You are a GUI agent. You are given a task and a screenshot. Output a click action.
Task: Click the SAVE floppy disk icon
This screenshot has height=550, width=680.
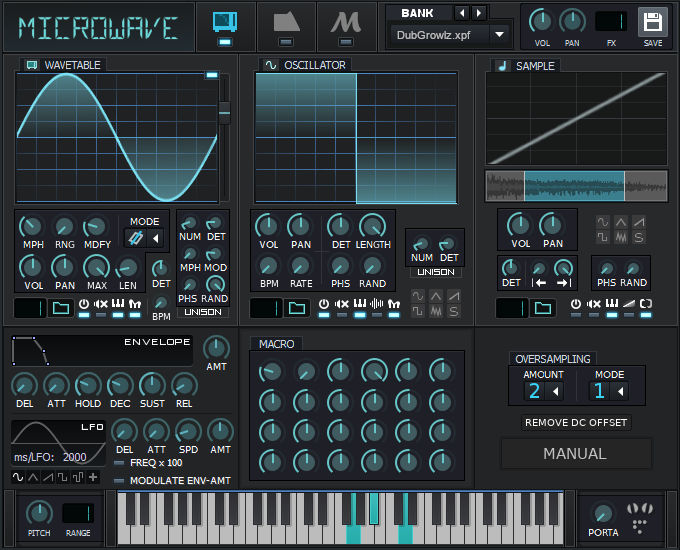click(x=653, y=22)
